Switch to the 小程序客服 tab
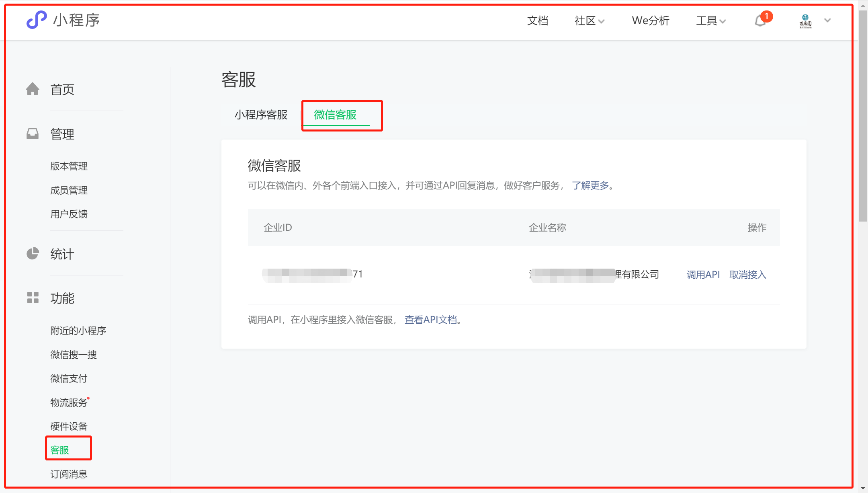Image resolution: width=868 pixels, height=493 pixels. point(261,115)
